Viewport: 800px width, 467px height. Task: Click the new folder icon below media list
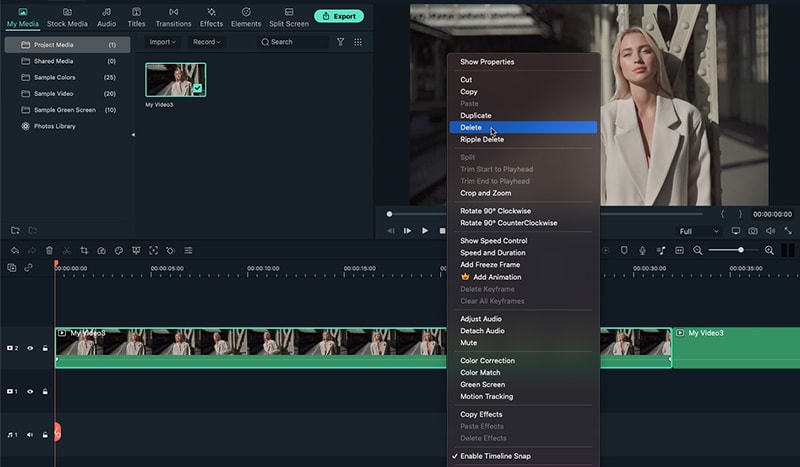15,231
